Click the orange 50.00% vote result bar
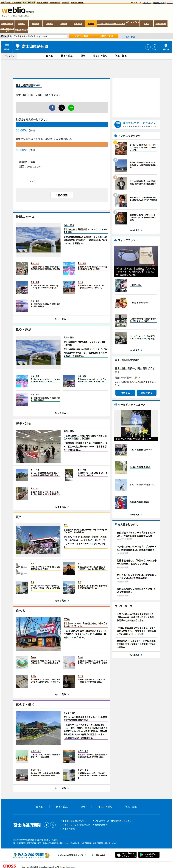Viewport: 173px width, 868px height. pyautogui.click(x=62, y=144)
